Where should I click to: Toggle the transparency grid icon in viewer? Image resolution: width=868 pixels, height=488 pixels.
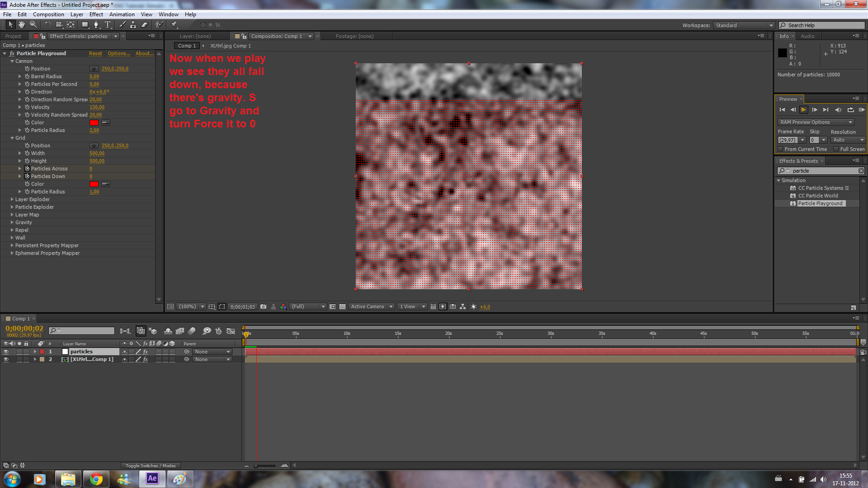(x=343, y=306)
